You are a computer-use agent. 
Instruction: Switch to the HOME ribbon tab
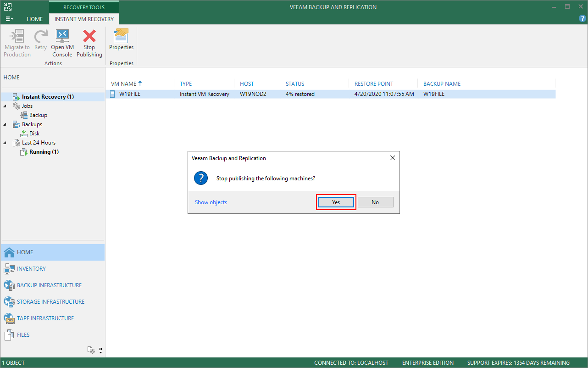[x=34, y=19]
